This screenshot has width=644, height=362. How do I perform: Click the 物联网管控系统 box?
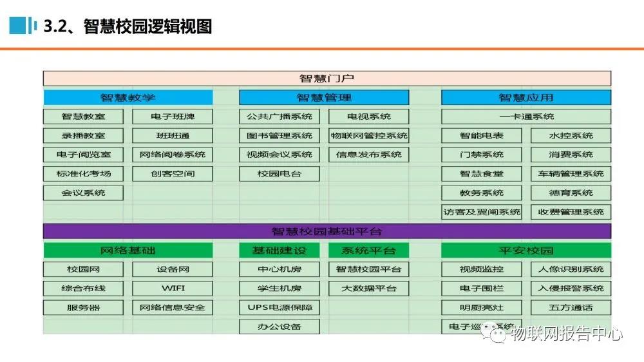(x=368, y=136)
